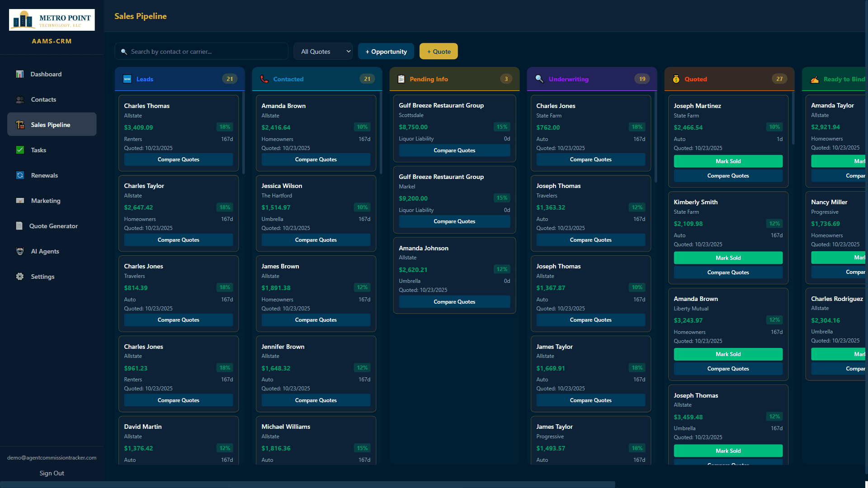
Task: Click the Dashboard chart icon in sidebar
Action: point(20,74)
